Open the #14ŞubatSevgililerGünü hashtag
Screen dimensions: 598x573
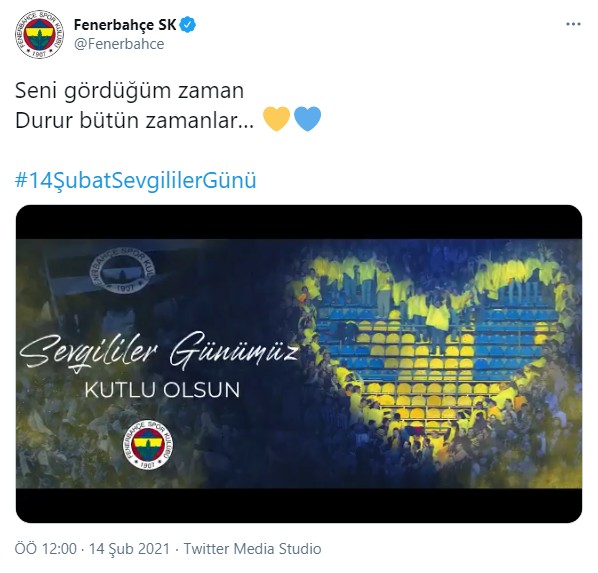pyautogui.click(x=135, y=180)
